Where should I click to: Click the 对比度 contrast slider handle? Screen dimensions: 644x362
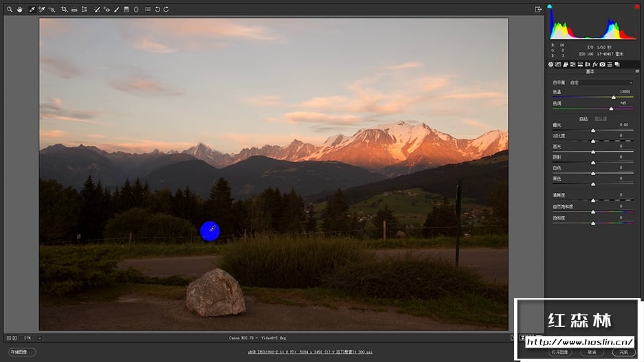click(x=593, y=142)
